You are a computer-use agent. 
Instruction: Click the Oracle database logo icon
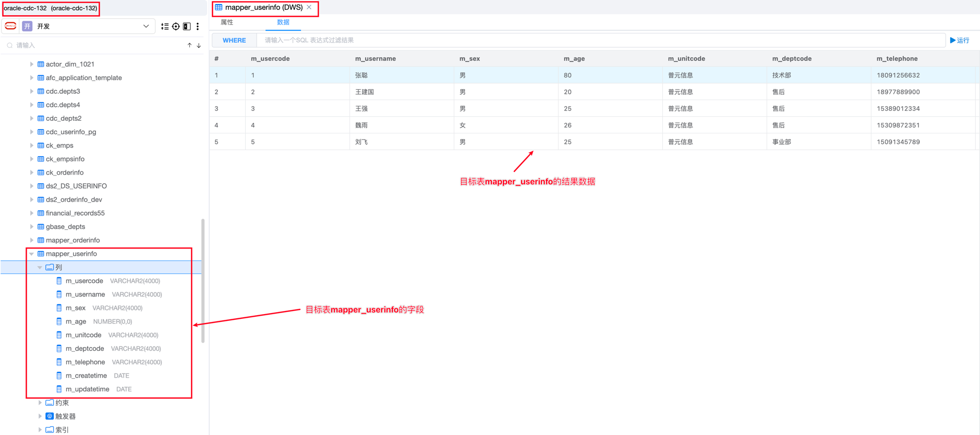click(10, 26)
